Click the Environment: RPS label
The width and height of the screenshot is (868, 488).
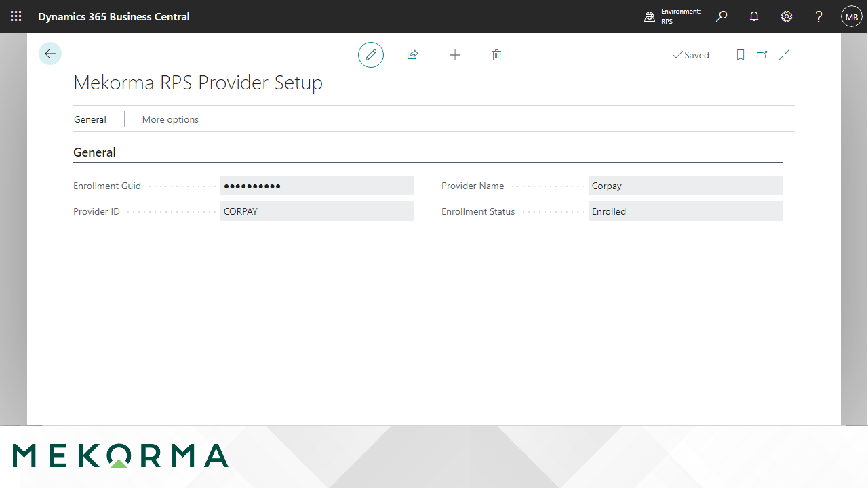point(681,16)
